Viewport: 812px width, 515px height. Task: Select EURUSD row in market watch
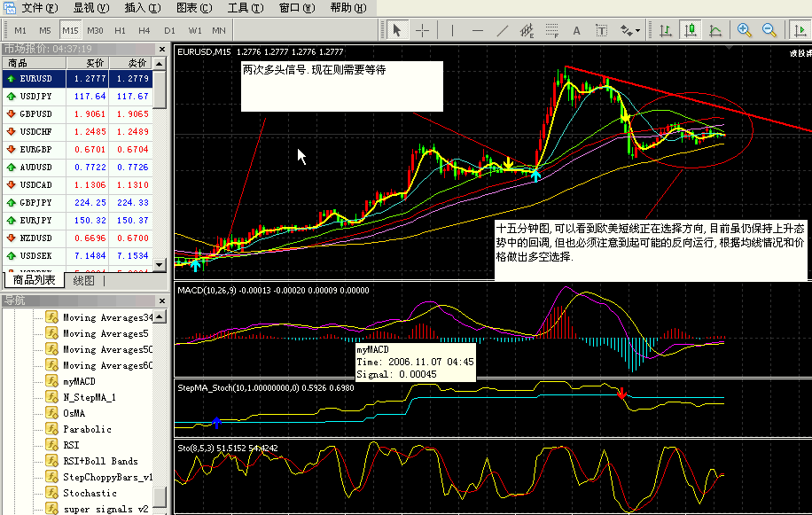click(78, 79)
